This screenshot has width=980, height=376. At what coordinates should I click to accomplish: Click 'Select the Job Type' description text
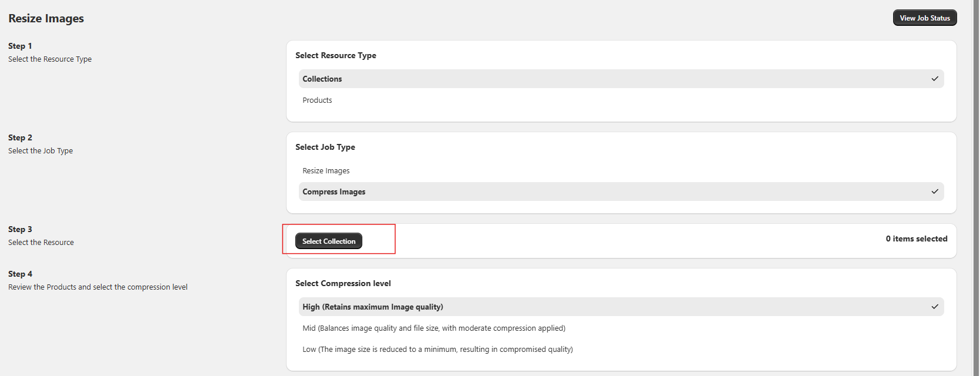click(41, 151)
